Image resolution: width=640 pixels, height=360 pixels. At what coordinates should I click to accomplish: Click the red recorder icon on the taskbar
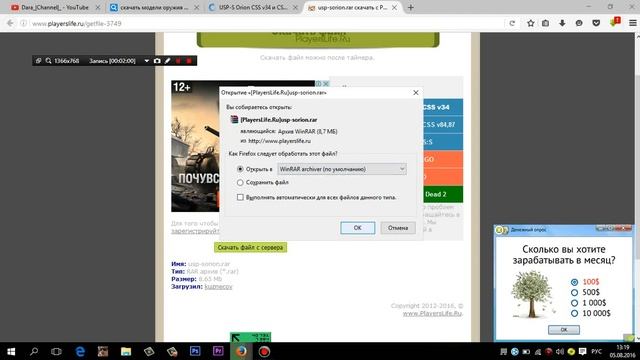[264, 351]
